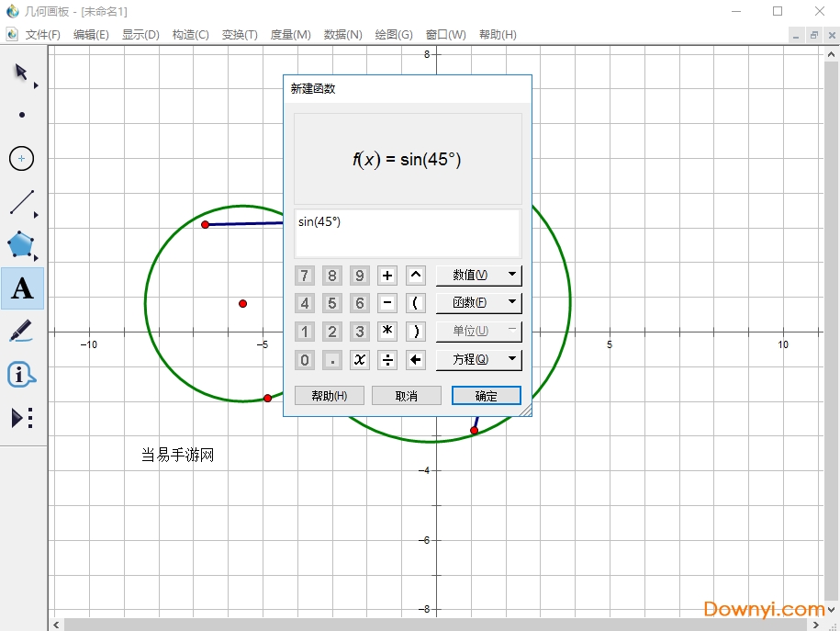Select the Point tool

pos(22,115)
